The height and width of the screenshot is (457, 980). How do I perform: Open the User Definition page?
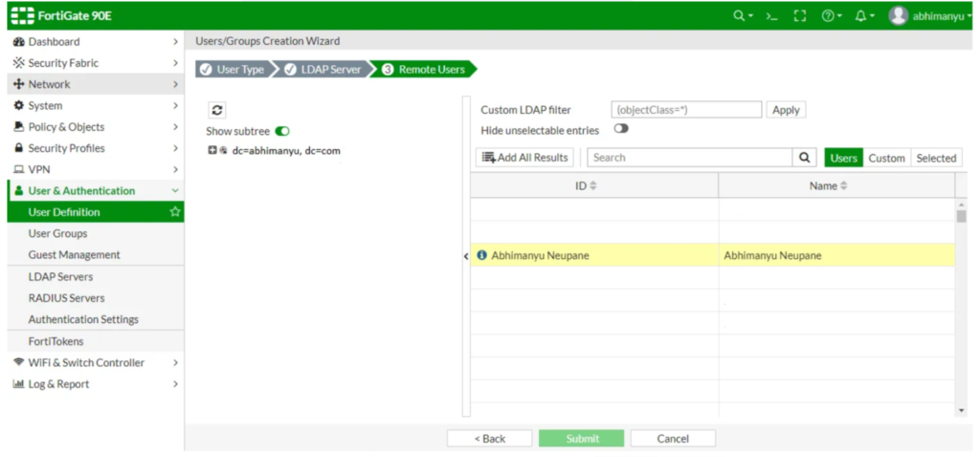coord(96,212)
